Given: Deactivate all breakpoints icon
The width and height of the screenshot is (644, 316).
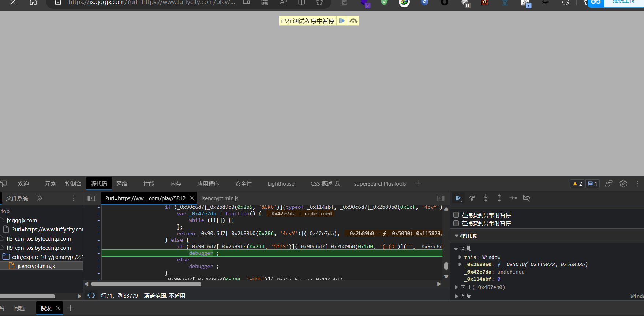Looking at the screenshot, I should (x=527, y=198).
